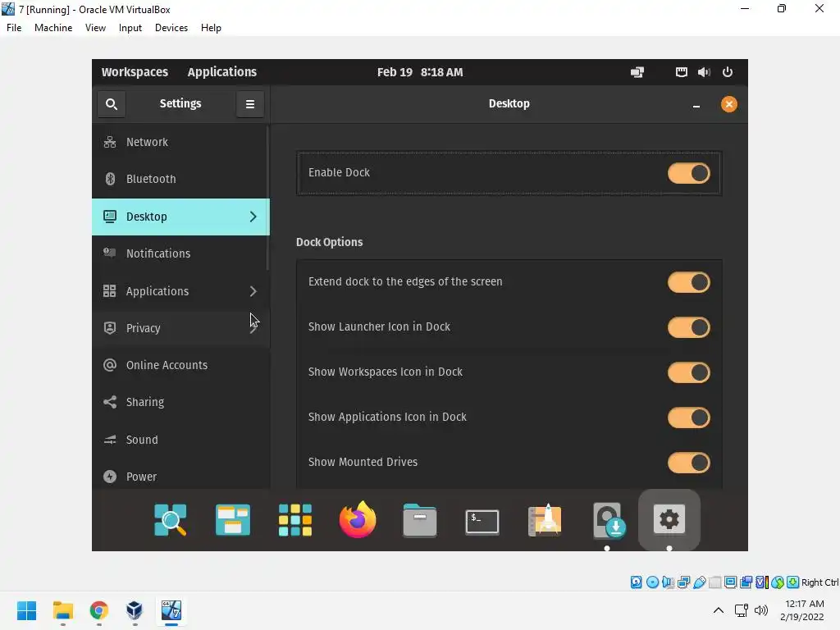Image resolution: width=840 pixels, height=630 pixels.
Task: Click the Notifications icon in sidebar
Action: (x=110, y=253)
